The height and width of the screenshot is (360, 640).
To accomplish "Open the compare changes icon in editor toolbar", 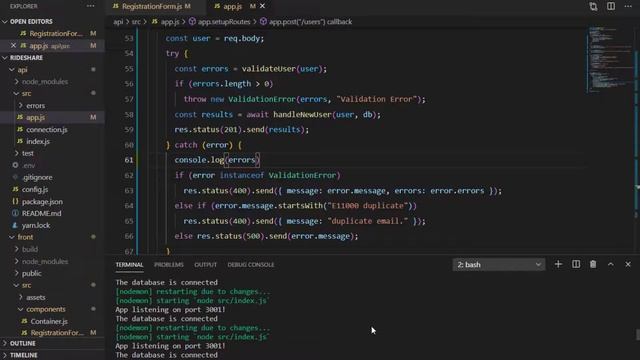I will (x=593, y=7).
